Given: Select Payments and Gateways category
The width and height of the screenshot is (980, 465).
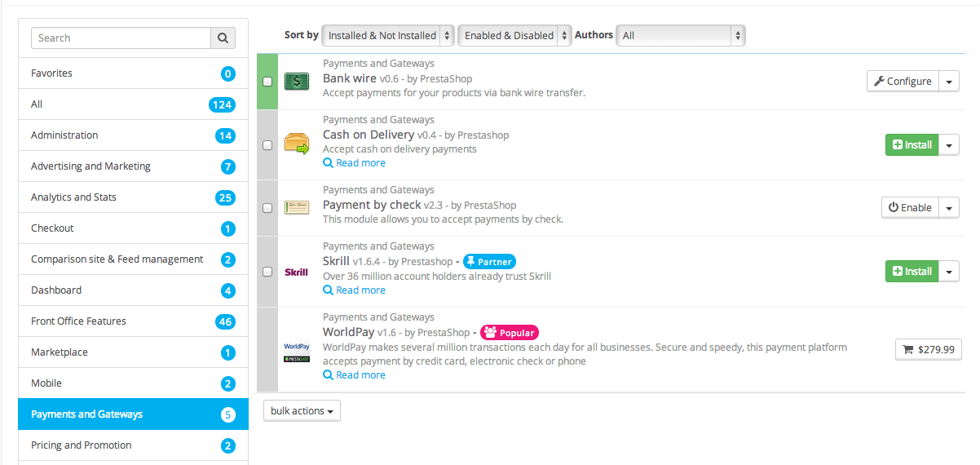Looking at the screenshot, I should coord(133,414).
